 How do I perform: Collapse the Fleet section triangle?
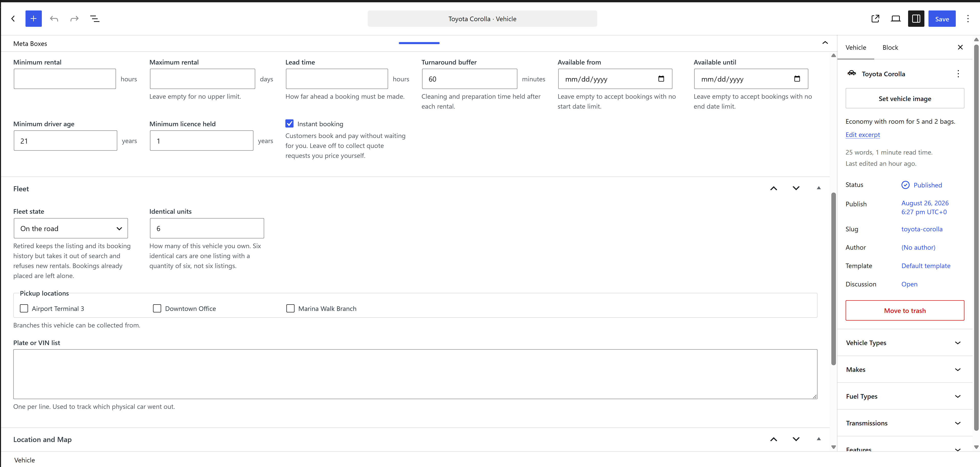819,188
